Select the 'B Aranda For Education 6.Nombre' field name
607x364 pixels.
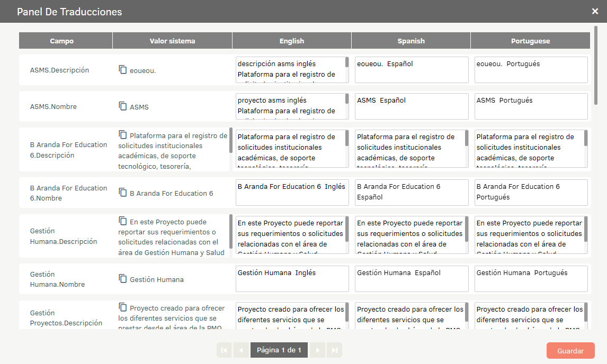click(x=68, y=193)
